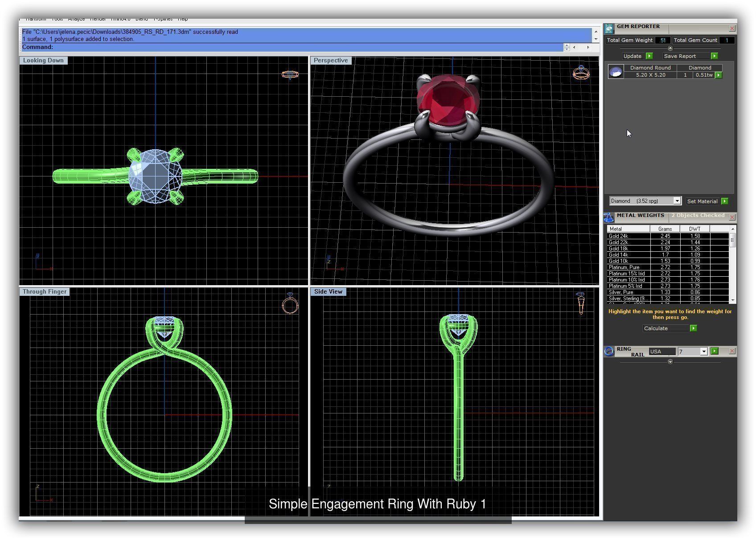Click the ring view icon in Side View viewport

pyautogui.click(x=581, y=303)
